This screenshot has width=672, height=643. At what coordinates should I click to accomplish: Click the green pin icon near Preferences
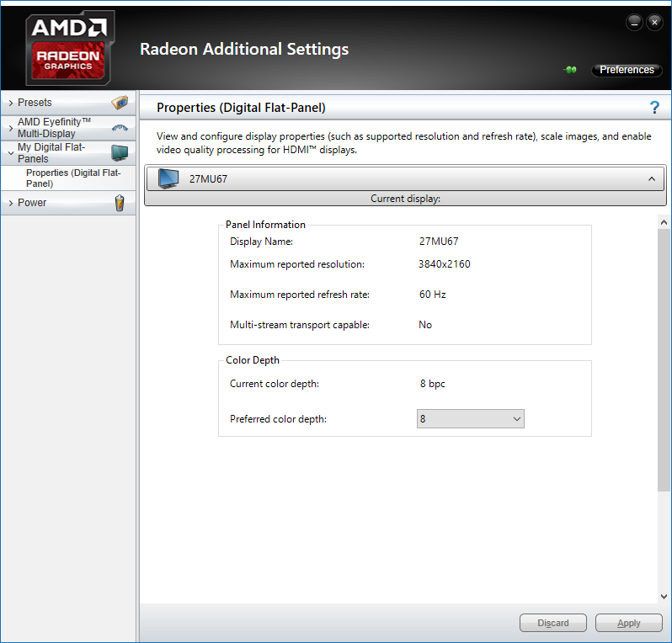click(x=570, y=70)
